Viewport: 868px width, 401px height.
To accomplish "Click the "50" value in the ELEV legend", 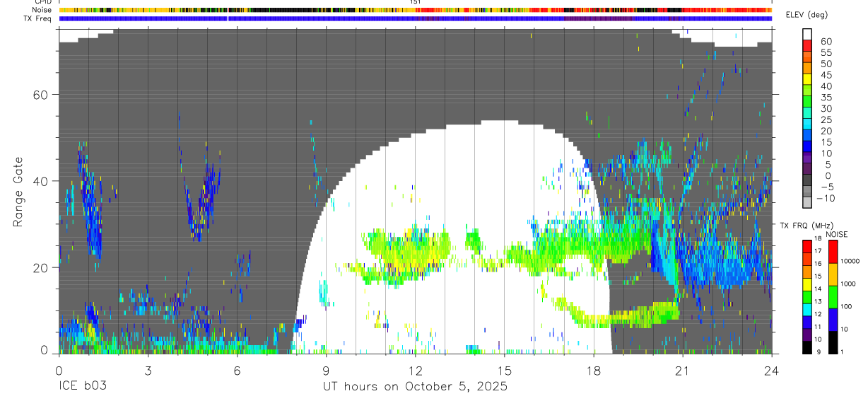I will [x=826, y=64].
